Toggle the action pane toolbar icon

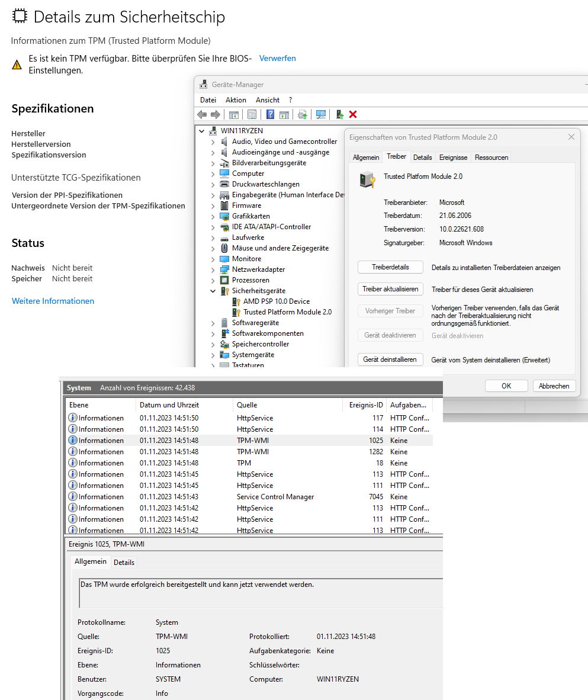click(x=284, y=115)
